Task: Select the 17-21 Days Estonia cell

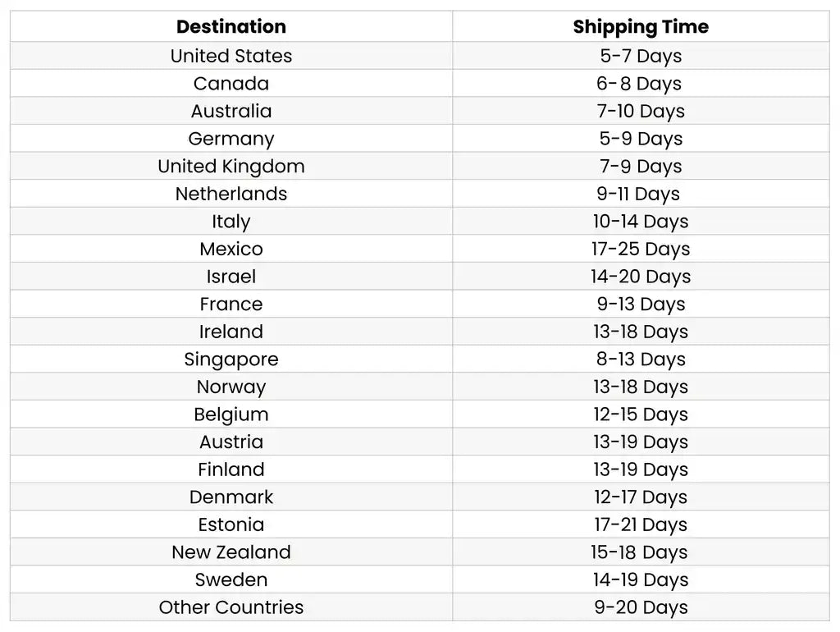Action: (641, 524)
